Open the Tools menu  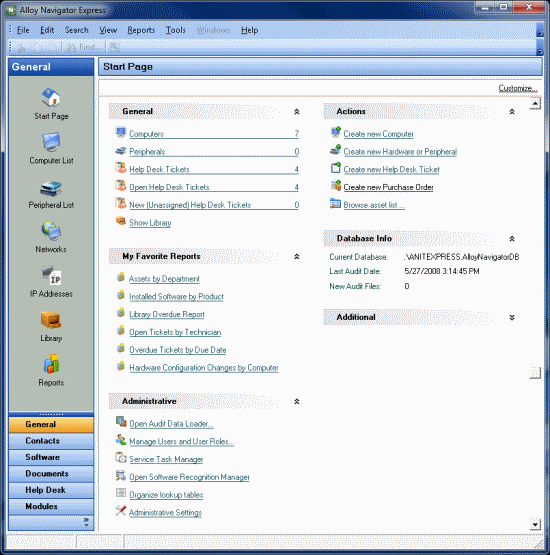click(176, 30)
